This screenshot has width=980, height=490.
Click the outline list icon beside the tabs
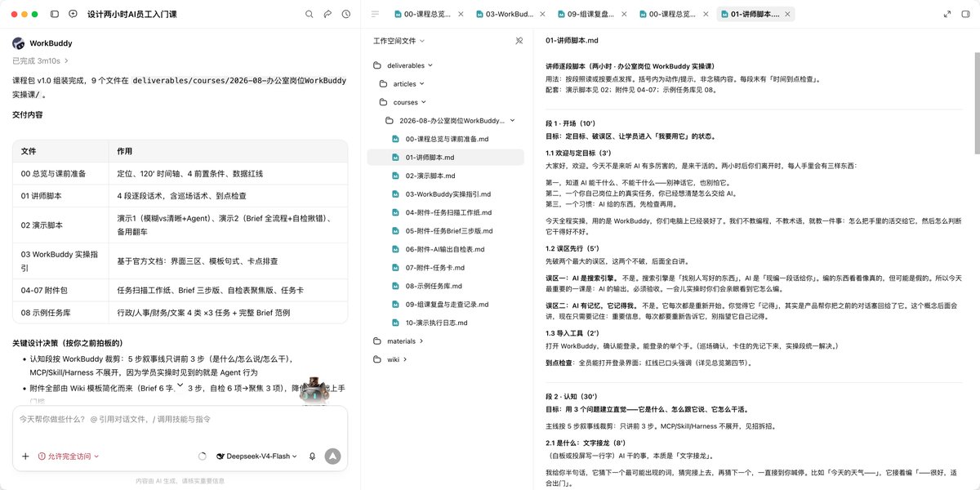[x=375, y=14]
